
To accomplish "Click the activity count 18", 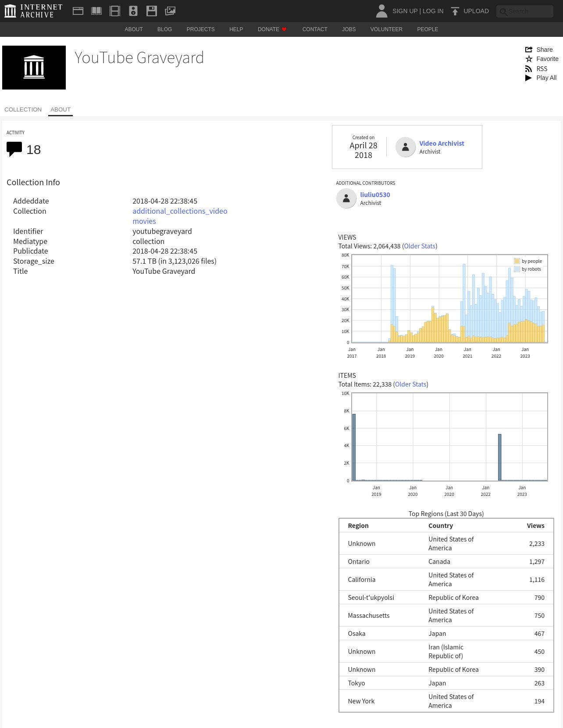I will 34,150.
